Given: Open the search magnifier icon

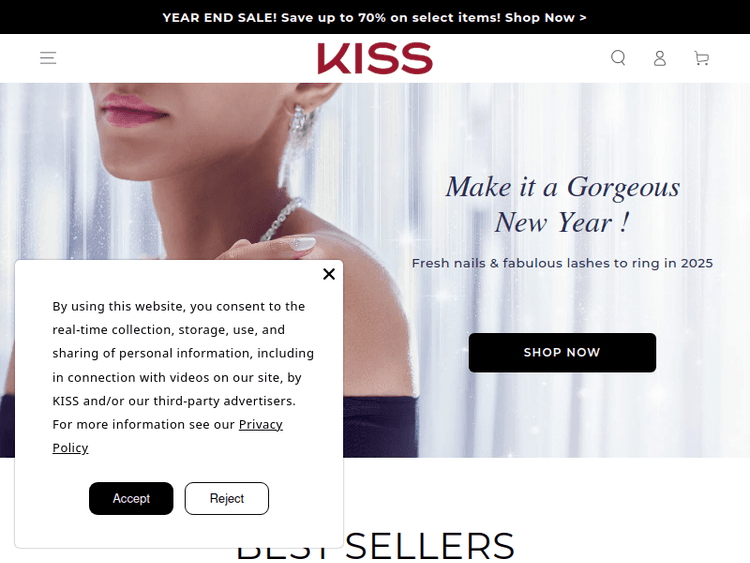Looking at the screenshot, I should coord(618,58).
